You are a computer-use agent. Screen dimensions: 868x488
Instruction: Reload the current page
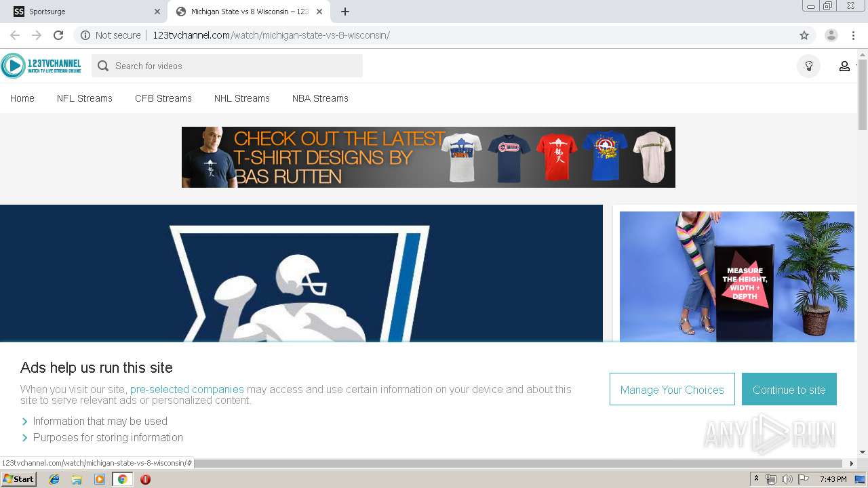(x=58, y=35)
